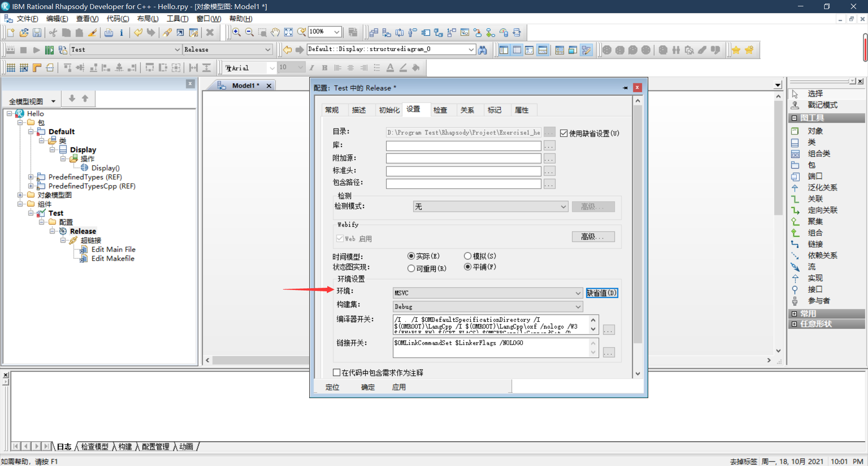Switch to the 检查 tab in dialog

pyautogui.click(x=441, y=110)
